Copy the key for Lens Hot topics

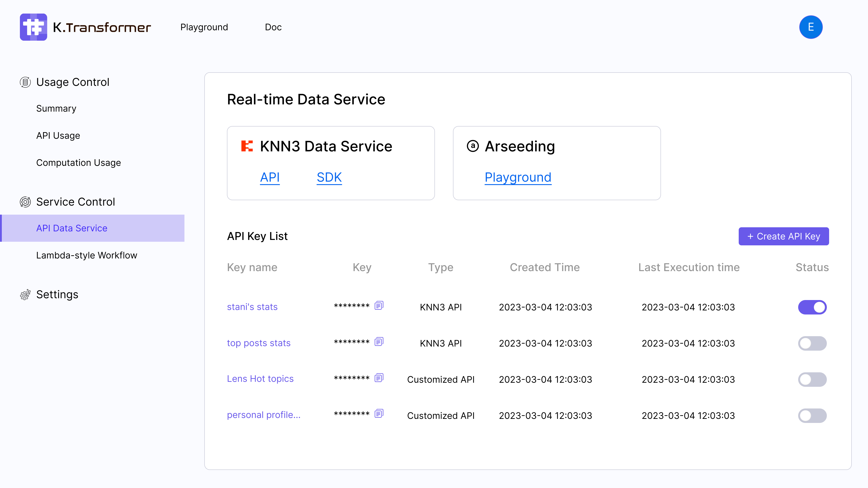(379, 378)
